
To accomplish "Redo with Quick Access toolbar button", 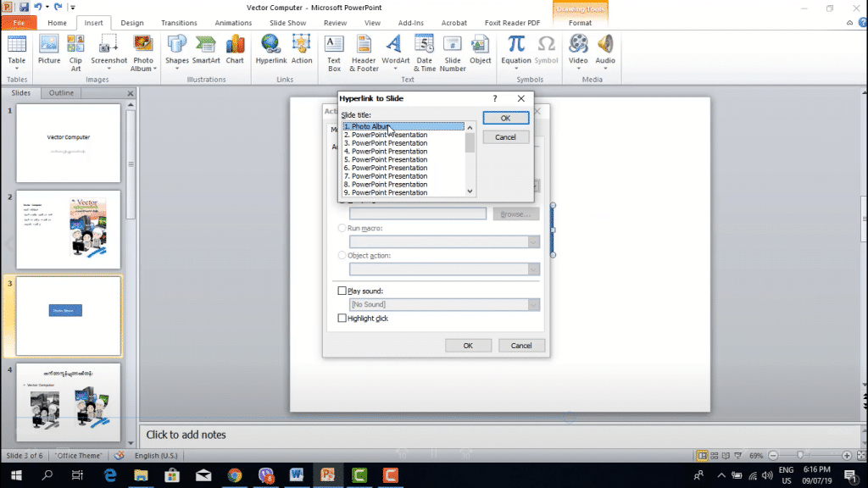I will pos(58,7).
